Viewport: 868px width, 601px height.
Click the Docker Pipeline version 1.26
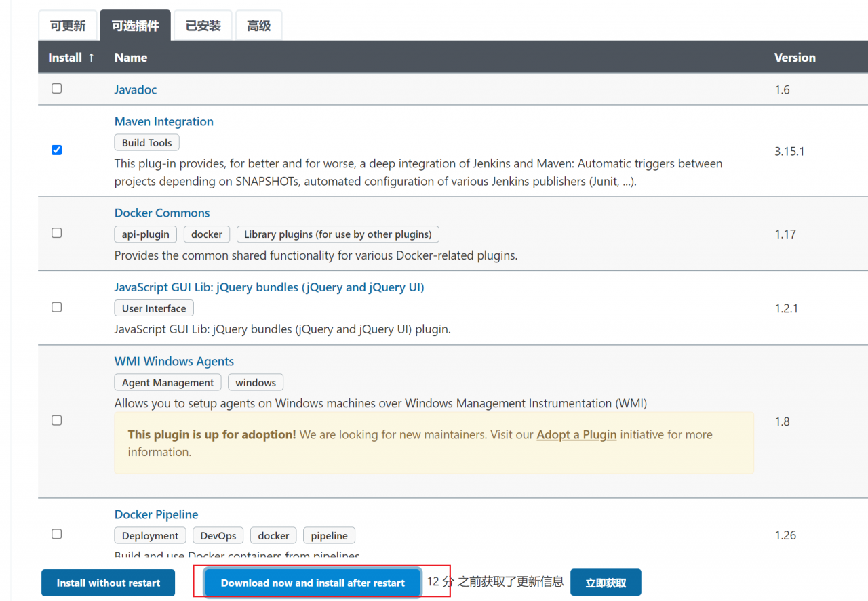(785, 535)
